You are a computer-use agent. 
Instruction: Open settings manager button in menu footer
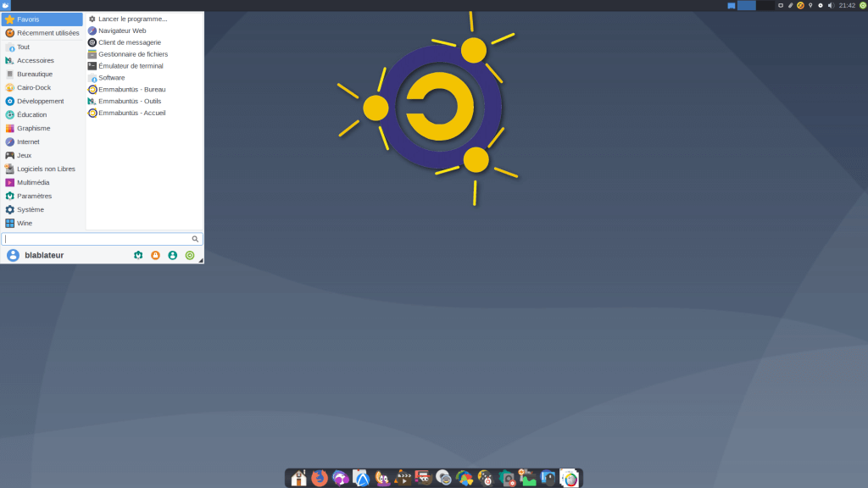click(138, 255)
